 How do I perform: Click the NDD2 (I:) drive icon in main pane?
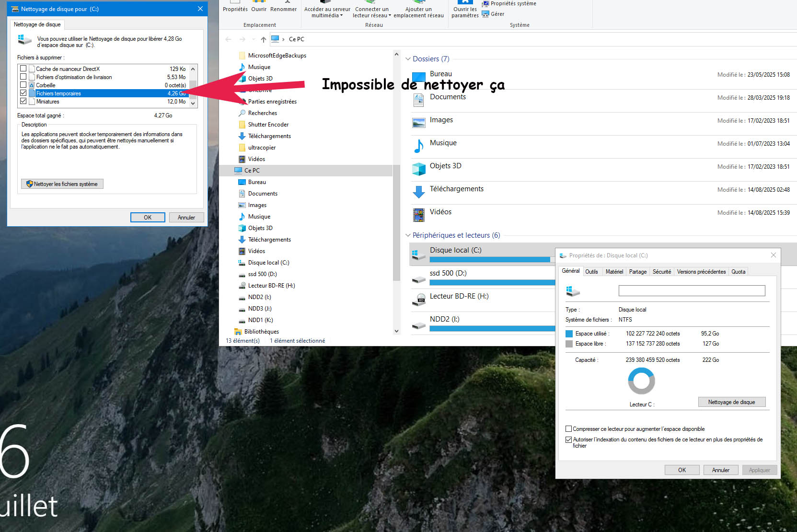coord(419,325)
